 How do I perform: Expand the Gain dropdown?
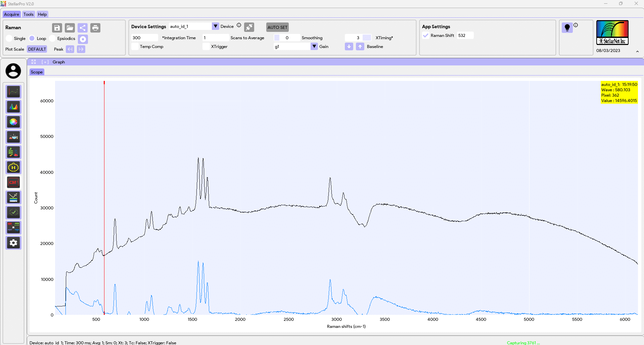[314, 46]
